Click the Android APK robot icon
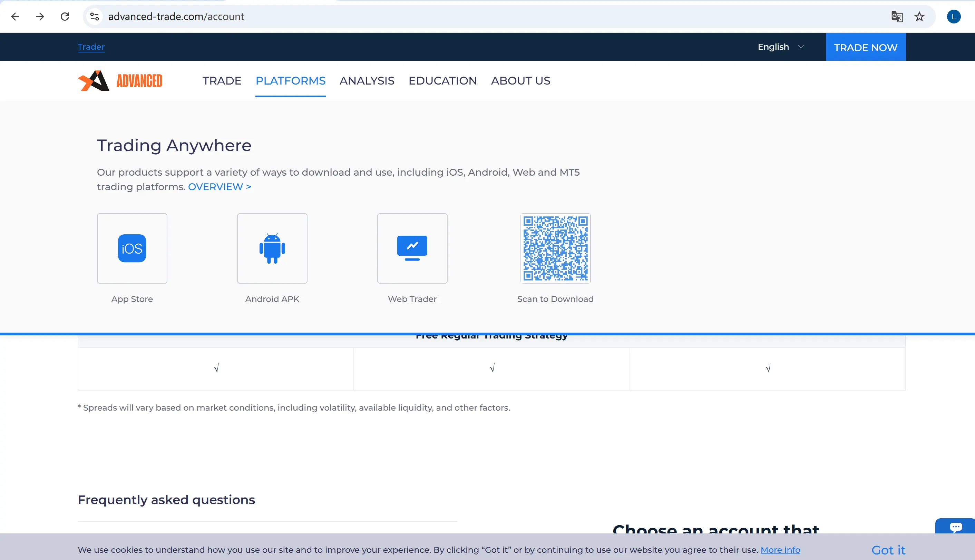This screenshot has width=975, height=560. [272, 248]
